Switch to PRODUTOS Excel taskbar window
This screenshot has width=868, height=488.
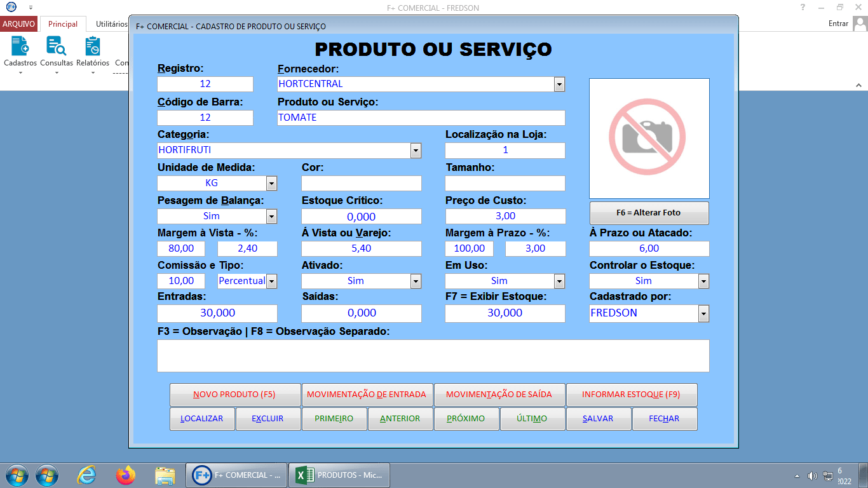pos(339,475)
